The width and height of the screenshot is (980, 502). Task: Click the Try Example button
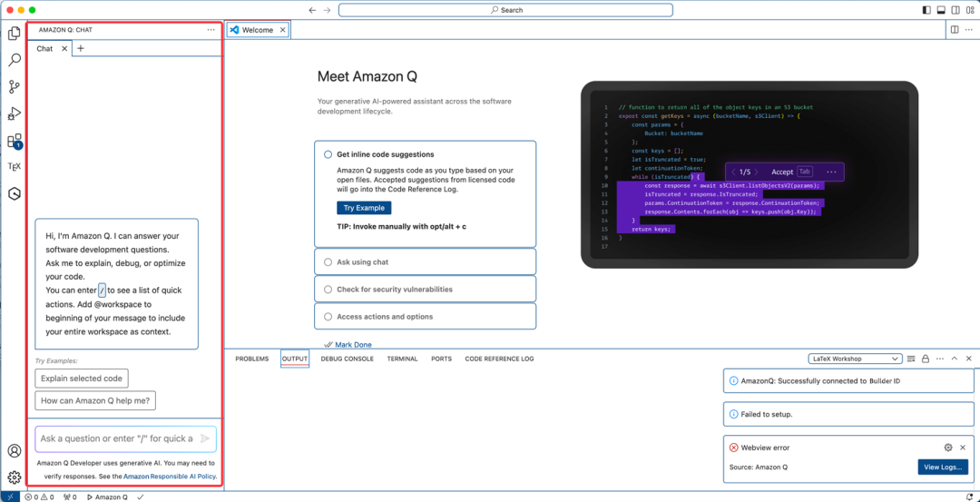365,208
